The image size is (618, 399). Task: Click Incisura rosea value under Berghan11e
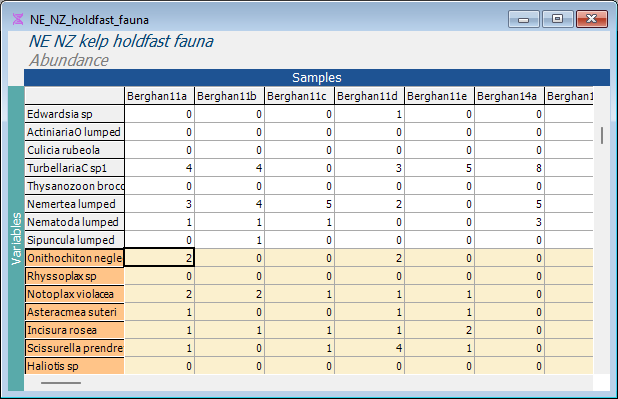(439, 330)
